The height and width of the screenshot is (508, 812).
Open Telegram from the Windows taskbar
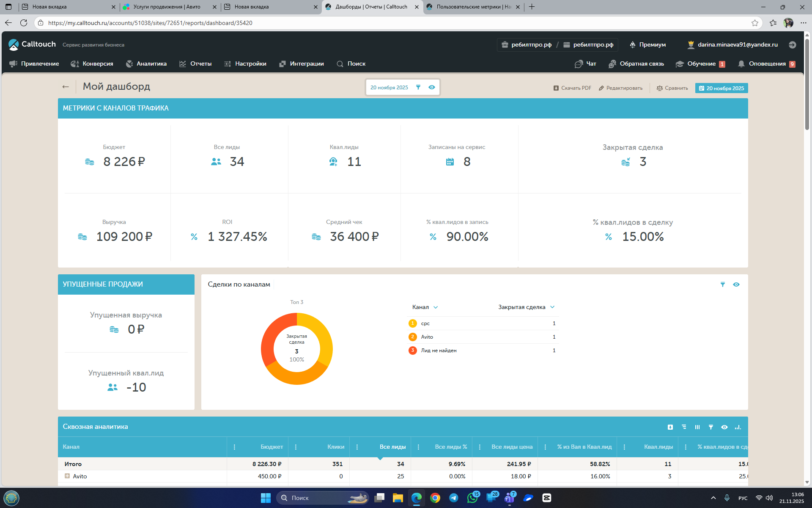454,498
